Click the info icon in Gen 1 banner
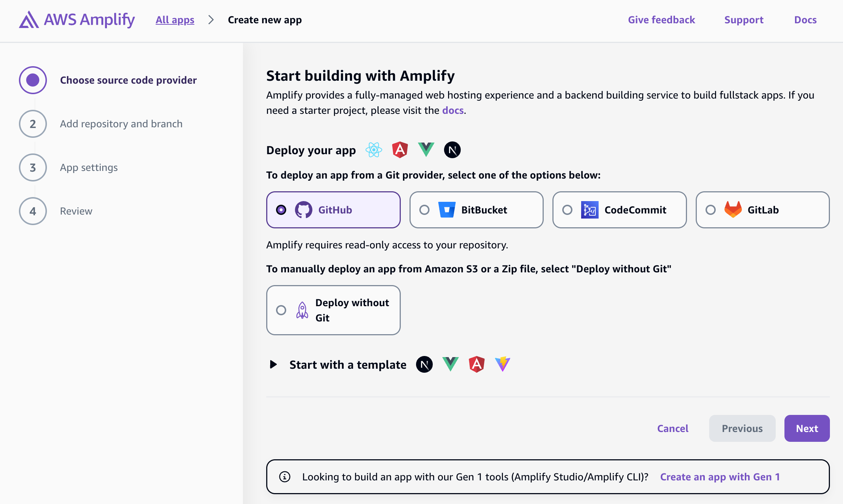The image size is (843, 504). (285, 477)
